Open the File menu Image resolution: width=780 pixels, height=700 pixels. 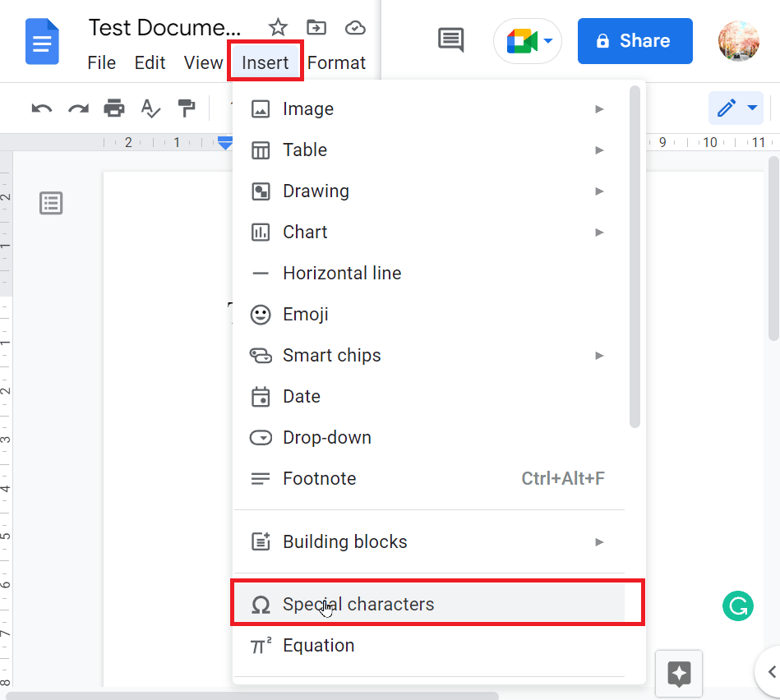[101, 63]
